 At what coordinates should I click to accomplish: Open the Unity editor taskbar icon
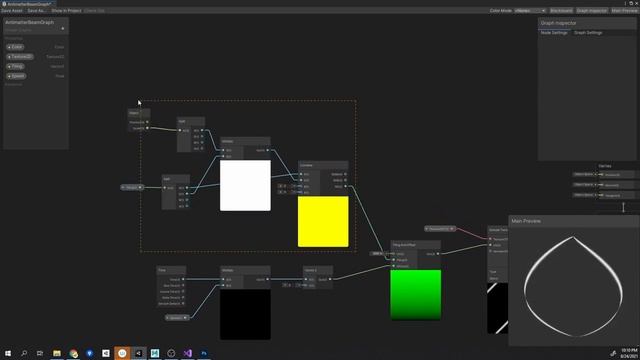point(138,353)
